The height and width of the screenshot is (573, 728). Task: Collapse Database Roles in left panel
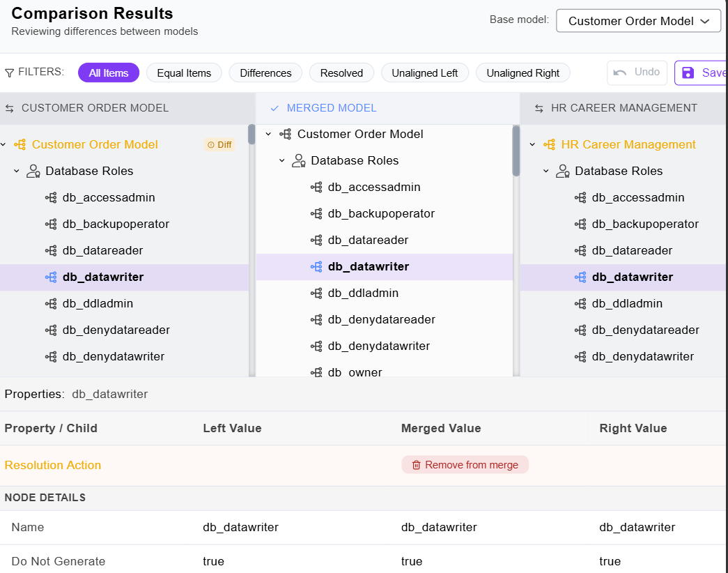click(x=17, y=171)
